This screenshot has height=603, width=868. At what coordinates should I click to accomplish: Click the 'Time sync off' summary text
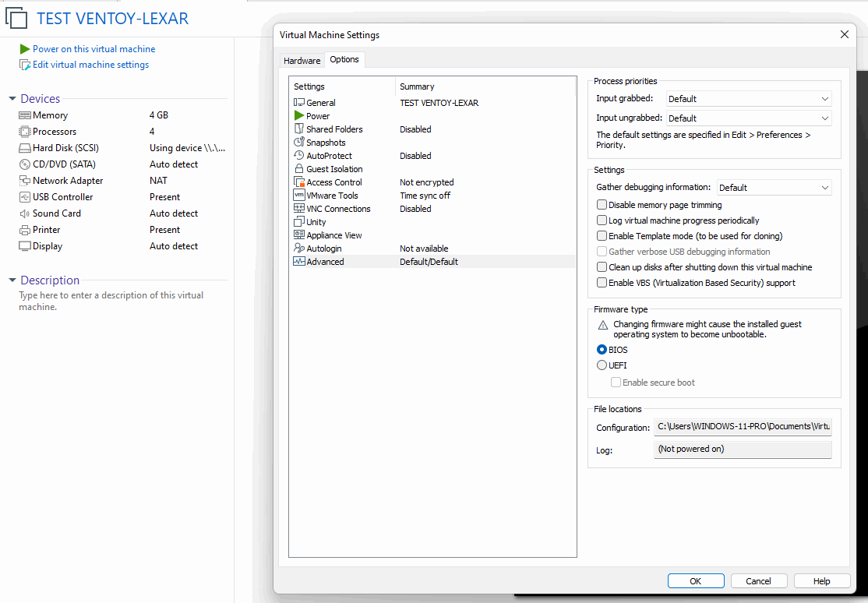[425, 196]
